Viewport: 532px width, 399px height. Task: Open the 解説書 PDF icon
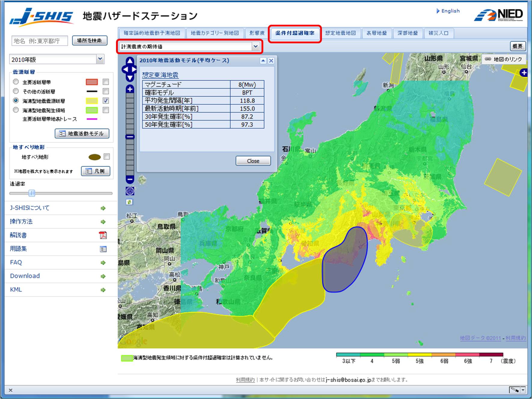point(102,235)
